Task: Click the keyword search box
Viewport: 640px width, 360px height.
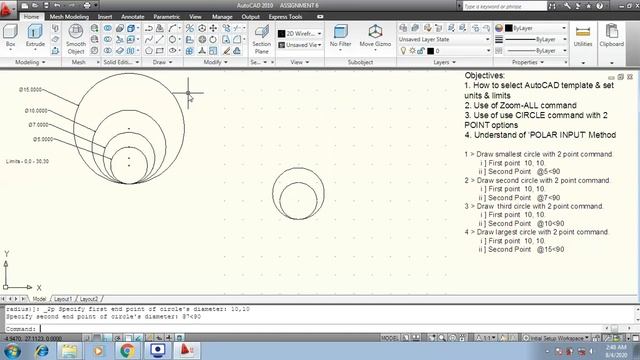Action: click(504, 6)
